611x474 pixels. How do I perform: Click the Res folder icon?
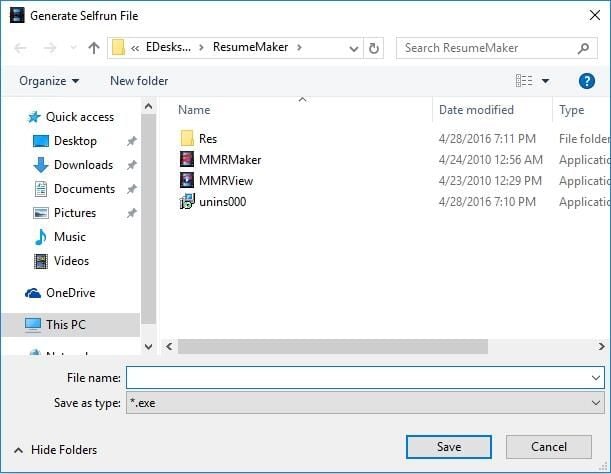coord(187,138)
